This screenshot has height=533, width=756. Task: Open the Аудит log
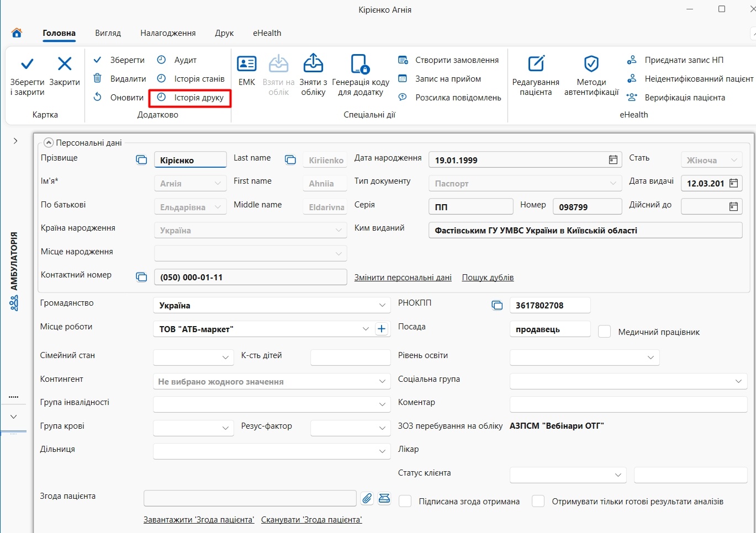(x=177, y=60)
